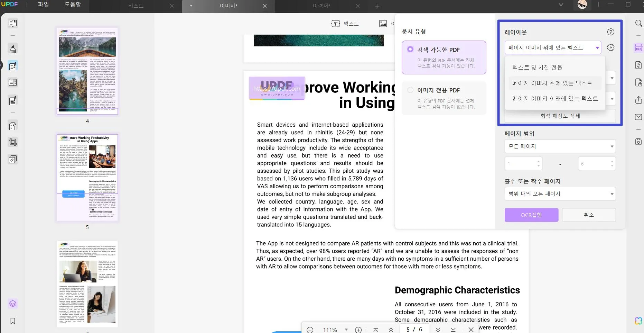This screenshot has width=644, height=333.
Task: Jump to the first page arrow
Action: pos(376,330)
